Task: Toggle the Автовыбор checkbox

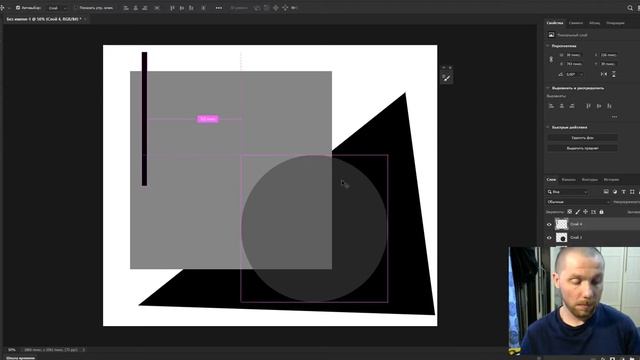Action: (x=18, y=8)
